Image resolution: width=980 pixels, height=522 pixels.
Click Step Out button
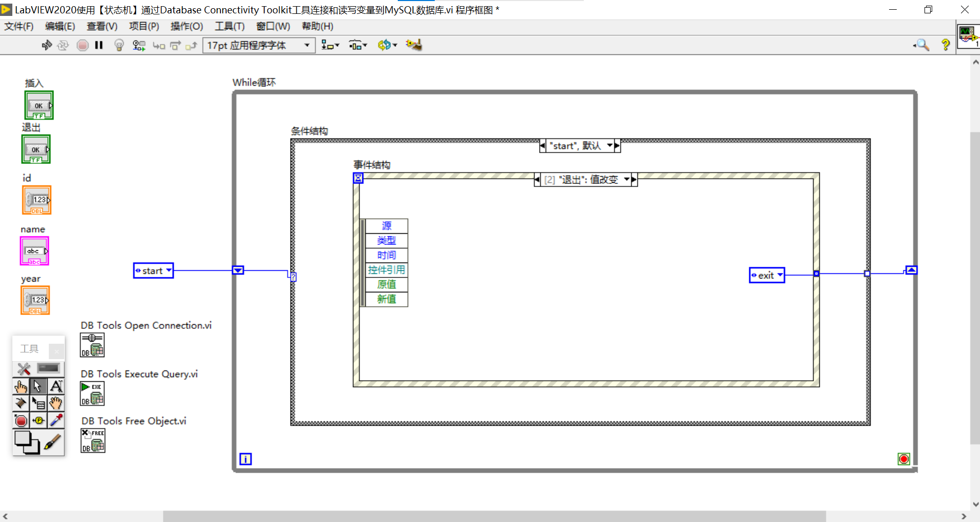tap(191, 46)
